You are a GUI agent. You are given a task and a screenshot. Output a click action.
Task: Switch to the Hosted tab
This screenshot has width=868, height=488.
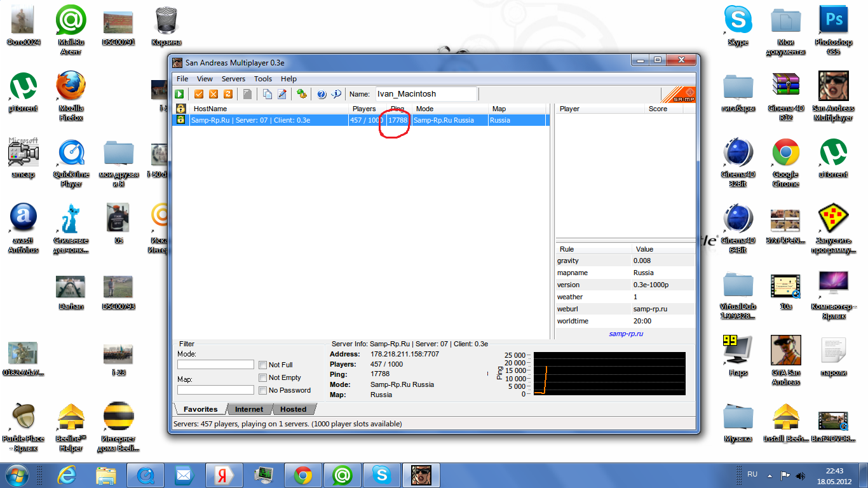pyautogui.click(x=294, y=409)
